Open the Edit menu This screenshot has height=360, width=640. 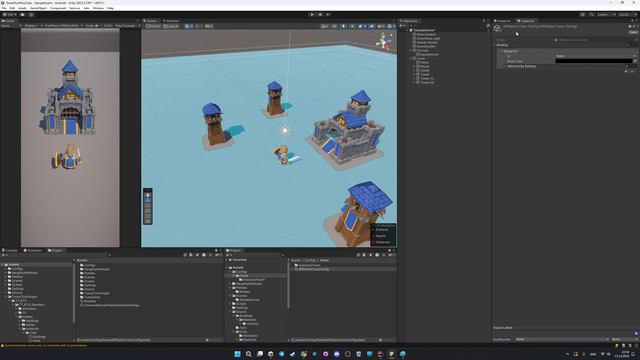12,8
